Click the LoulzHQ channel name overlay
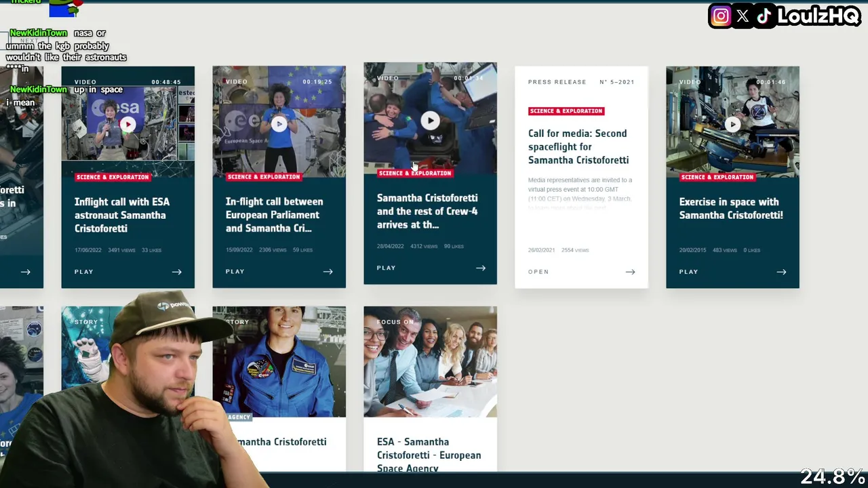 [x=819, y=16]
